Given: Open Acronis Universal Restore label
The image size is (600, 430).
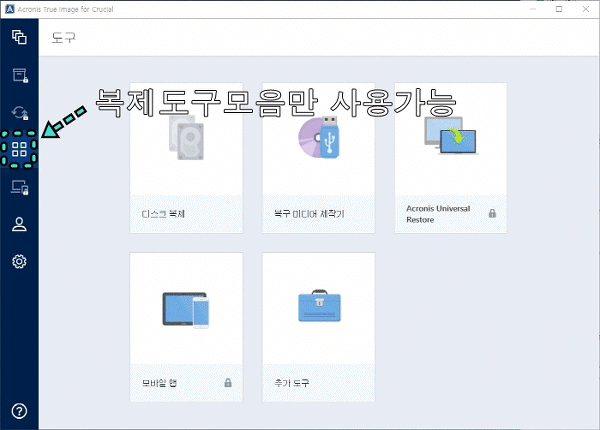Looking at the screenshot, I should (x=438, y=214).
